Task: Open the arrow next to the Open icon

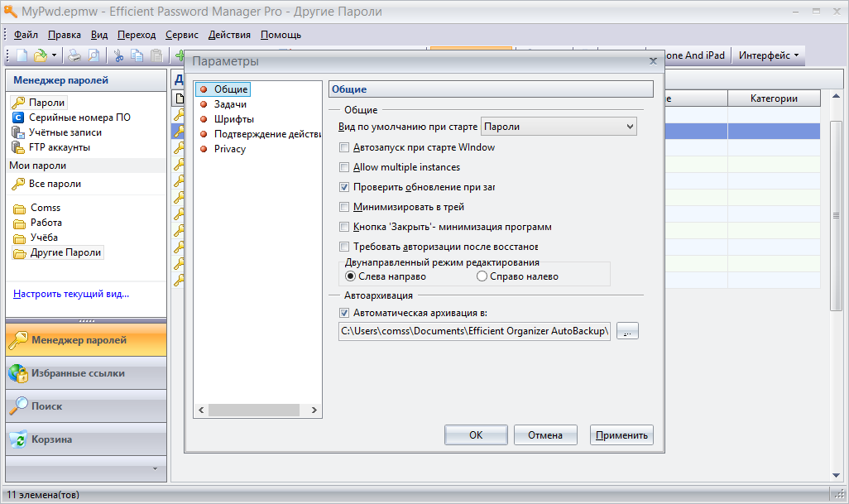Action: tap(54, 55)
